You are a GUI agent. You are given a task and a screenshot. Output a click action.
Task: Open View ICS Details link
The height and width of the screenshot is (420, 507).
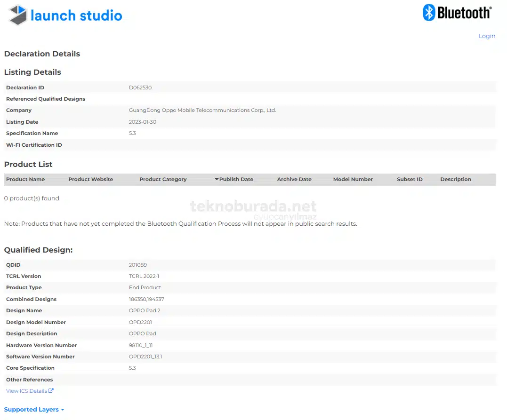[26, 391]
